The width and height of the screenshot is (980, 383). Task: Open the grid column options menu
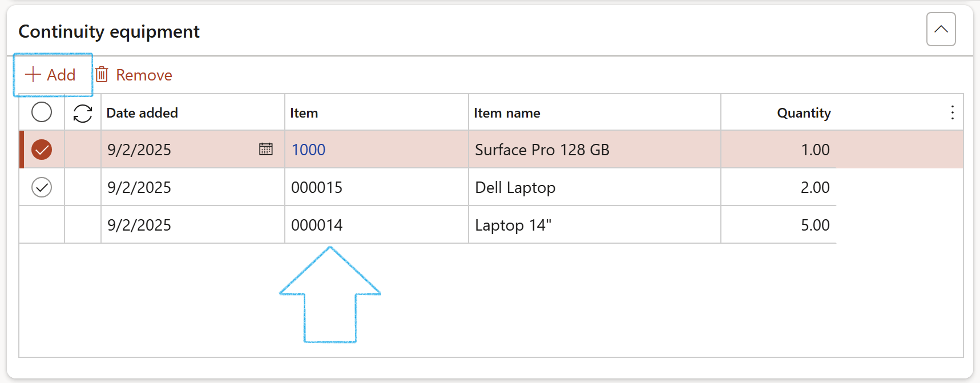(x=952, y=112)
